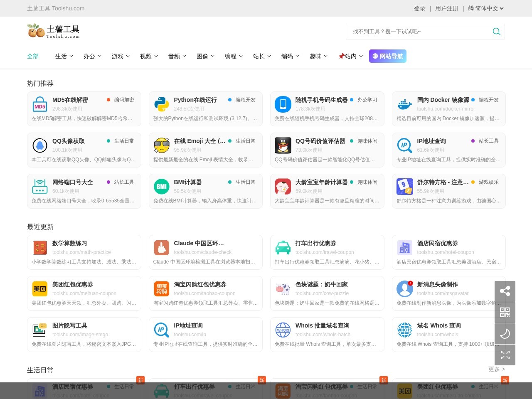Toggle fullscreen with the expand button
532x399 pixels.
point(505,355)
